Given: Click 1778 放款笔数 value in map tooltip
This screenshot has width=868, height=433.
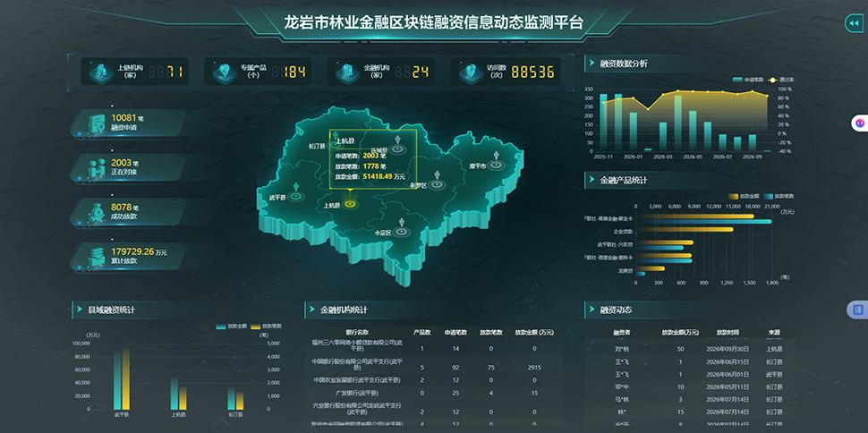Looking at the screenshot, I should click(x=370, y=166).
